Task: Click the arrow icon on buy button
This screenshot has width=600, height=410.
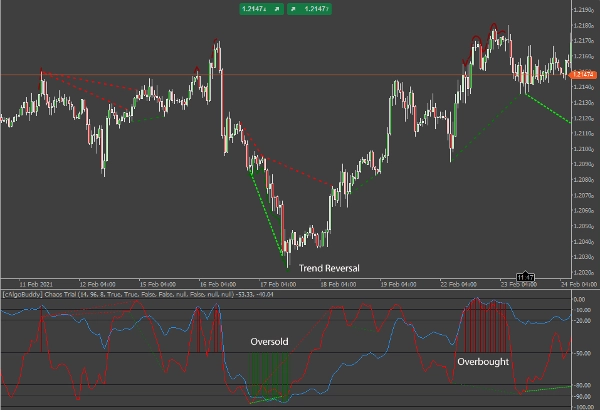Action: tap(294, 10)
